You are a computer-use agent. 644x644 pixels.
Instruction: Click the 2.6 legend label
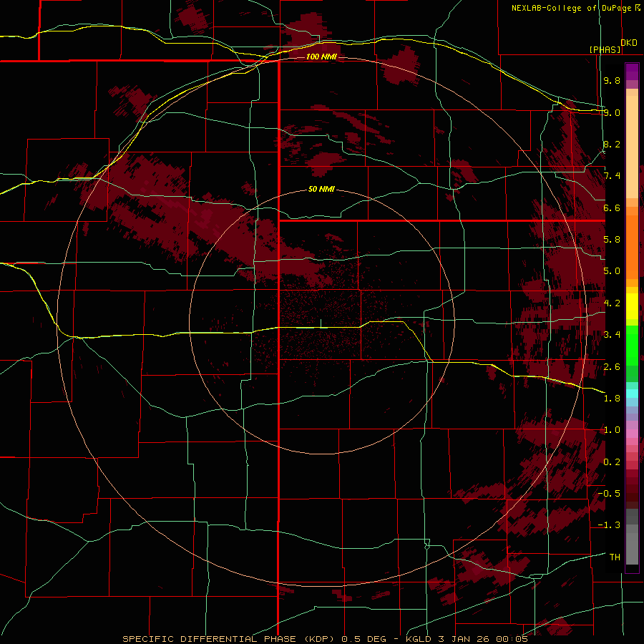612,367
